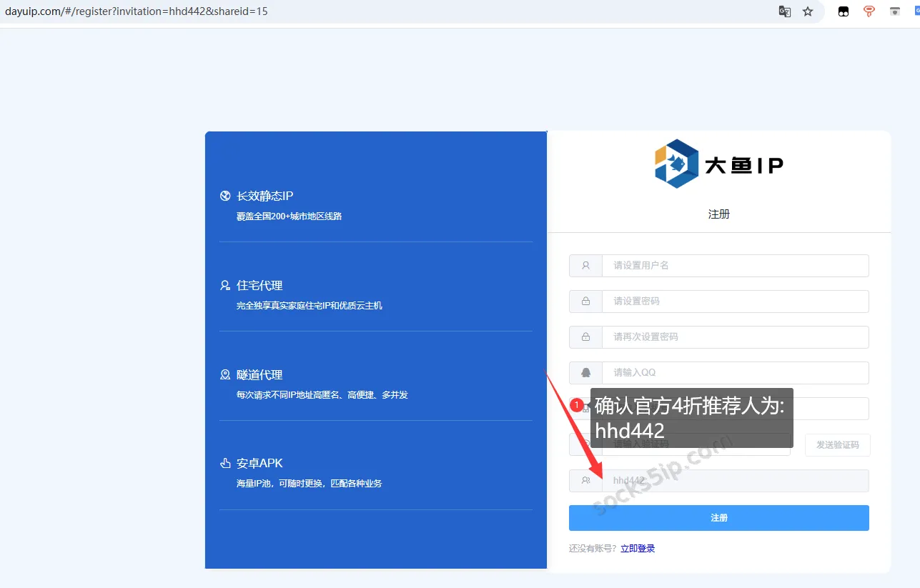The height and width of the screenshot is (588, 920).
Task: Click the lock icon beside confirm password field
Action: click(x=586, y=337)
